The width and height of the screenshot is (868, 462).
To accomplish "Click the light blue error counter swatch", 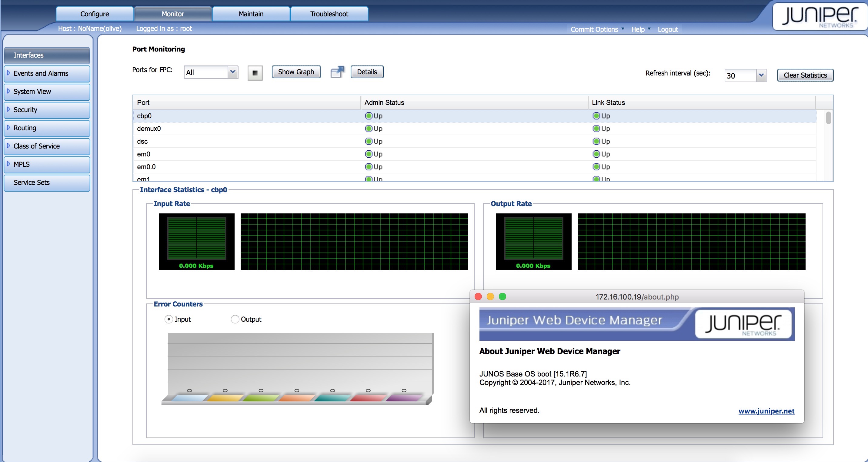I will tap(189, 398).
